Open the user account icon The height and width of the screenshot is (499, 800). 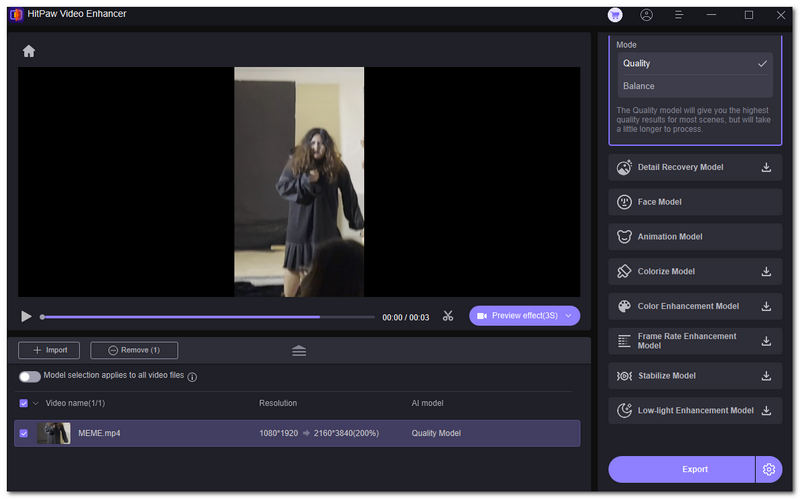point(647,15)
